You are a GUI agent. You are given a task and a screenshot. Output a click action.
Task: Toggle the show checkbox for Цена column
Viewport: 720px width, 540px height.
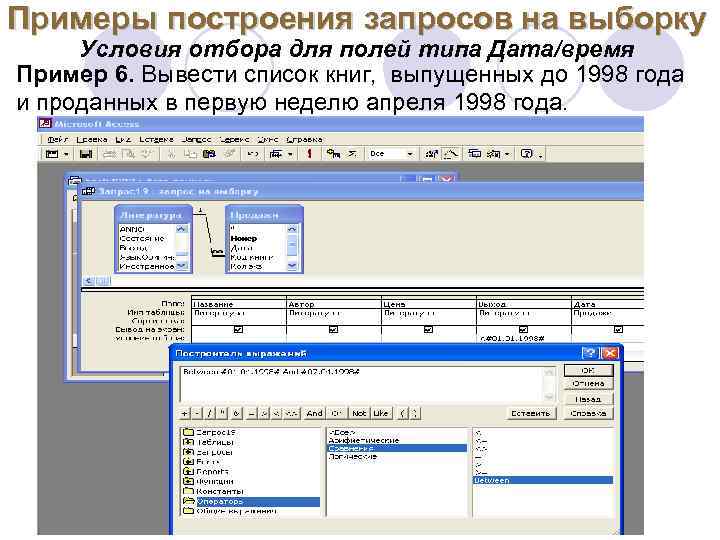coord(428,330)
